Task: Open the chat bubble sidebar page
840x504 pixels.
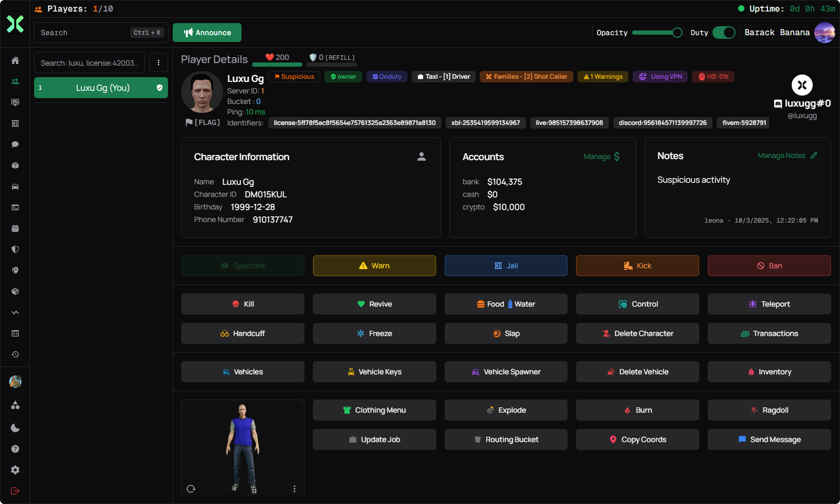Action: point(15,144)
